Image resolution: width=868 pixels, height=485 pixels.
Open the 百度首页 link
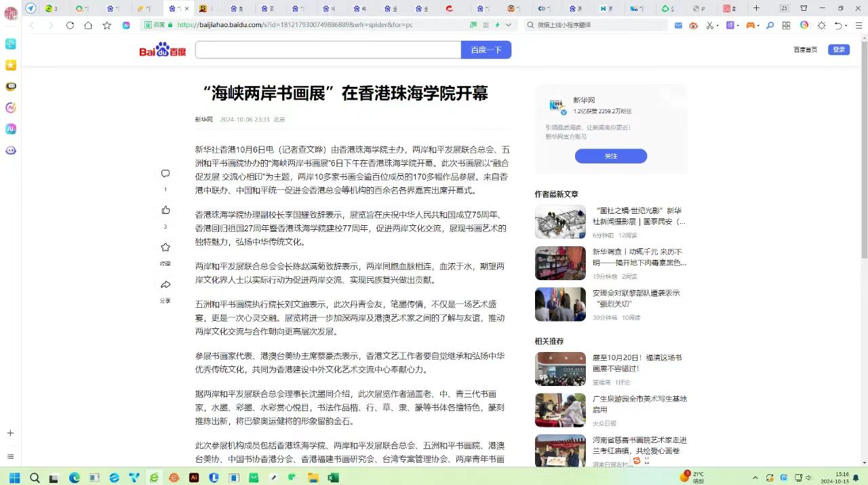[x=806, y=50]
